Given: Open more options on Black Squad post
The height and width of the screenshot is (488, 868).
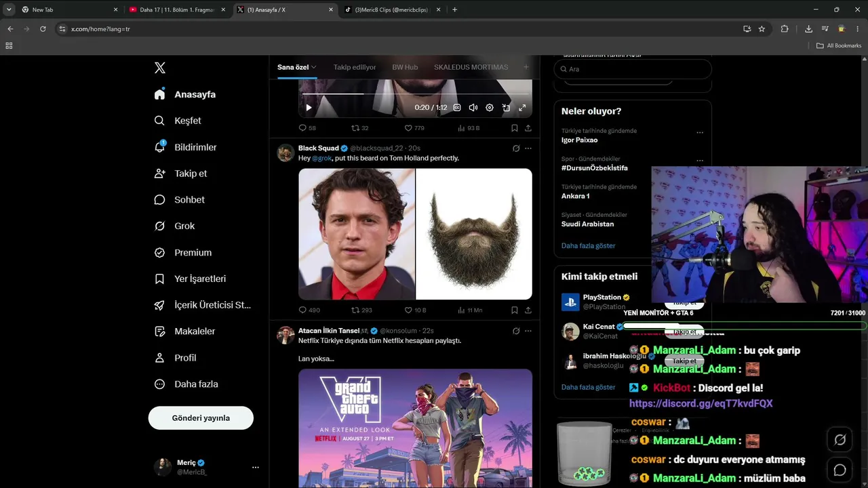Looking at the screenshot, I should tap(528, 148).
